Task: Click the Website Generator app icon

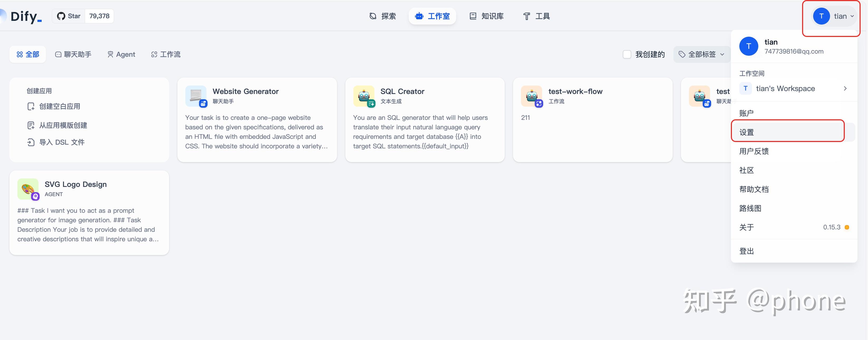Action: coord(196,96)
